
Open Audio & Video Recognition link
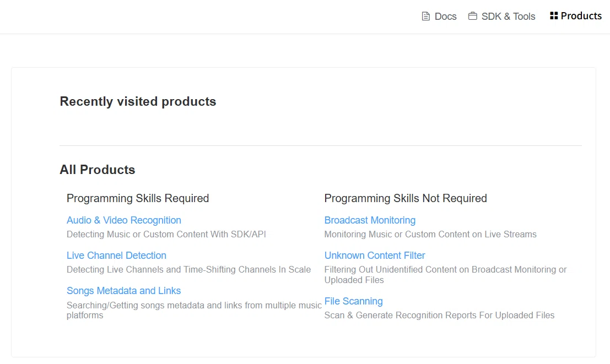[124, 220]
